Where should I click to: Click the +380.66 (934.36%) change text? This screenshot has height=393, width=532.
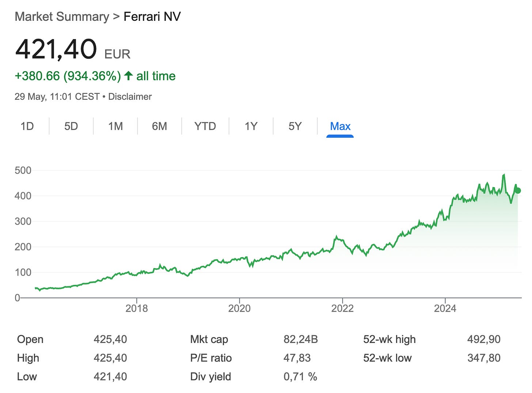(68, 76)
